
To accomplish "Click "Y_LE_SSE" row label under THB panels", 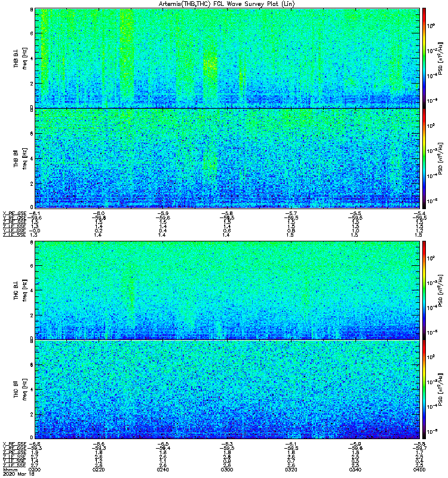I will 14,231.
